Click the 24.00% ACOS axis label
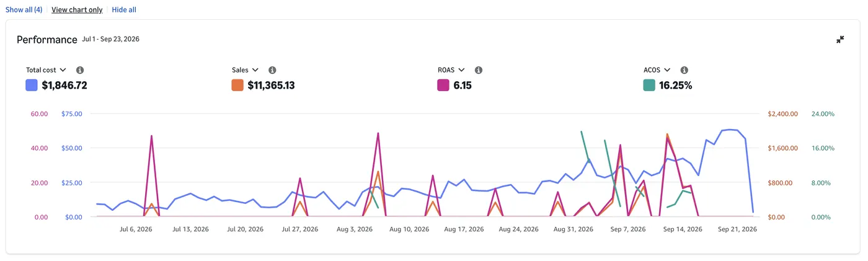Image resolution: width=868 pixels, height=261 pixels. [823, 114]
